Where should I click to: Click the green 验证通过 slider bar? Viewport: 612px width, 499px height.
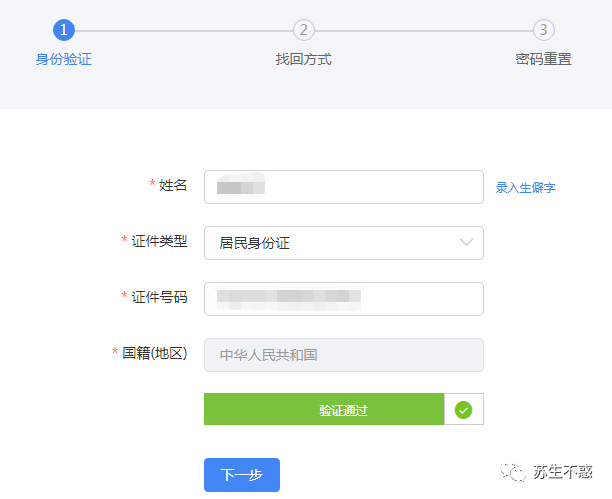323,409
